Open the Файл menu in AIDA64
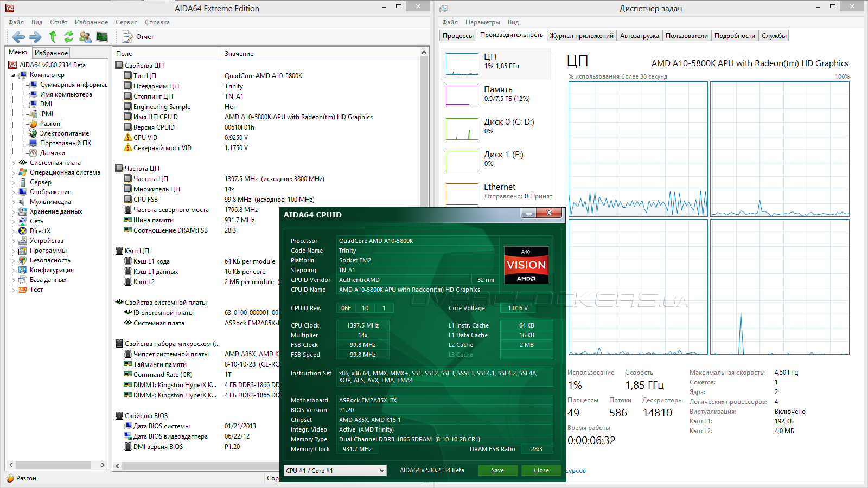868x488 pixels. click(x=16, y=22)
